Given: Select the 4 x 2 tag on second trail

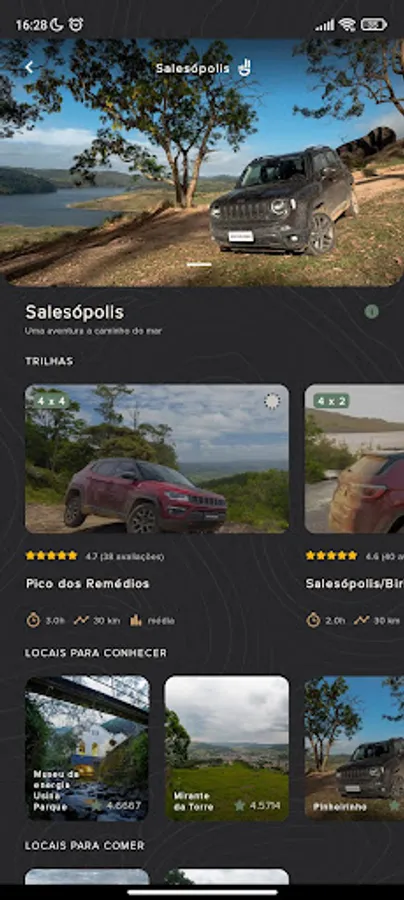Looking at the screenshot, I should [x=331, y=401].
